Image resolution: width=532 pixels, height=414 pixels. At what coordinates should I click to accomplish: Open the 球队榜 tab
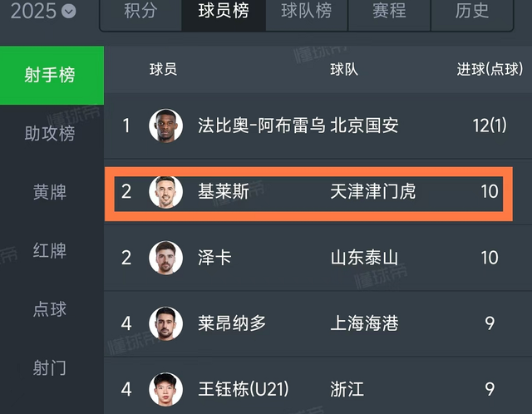tap(307, 11)
